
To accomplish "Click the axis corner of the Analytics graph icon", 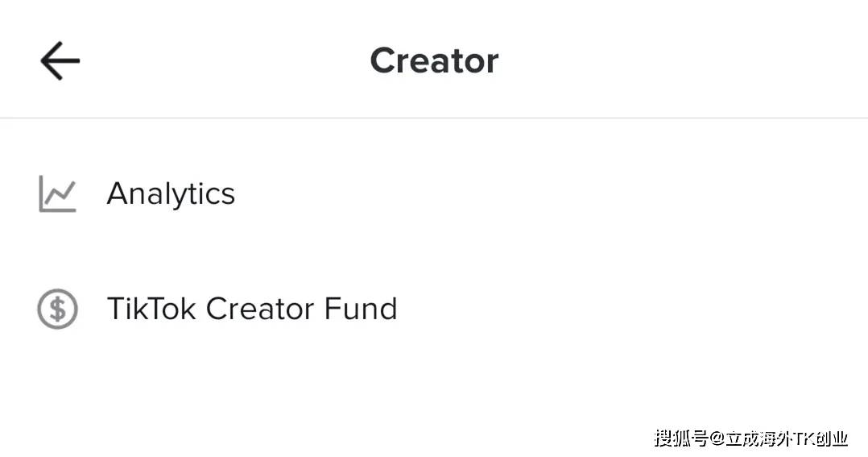I will 42,209.
